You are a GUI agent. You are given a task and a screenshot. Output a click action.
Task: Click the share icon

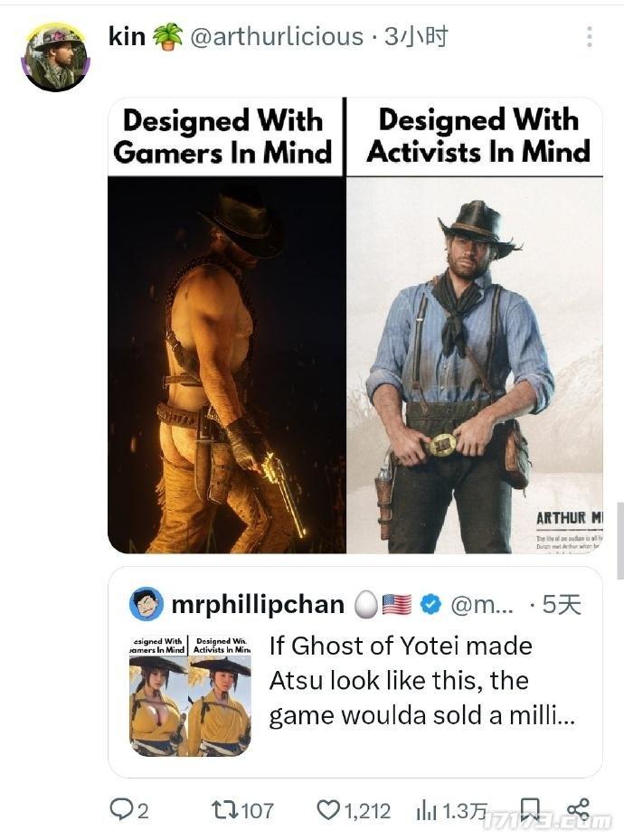pos(578,808)
